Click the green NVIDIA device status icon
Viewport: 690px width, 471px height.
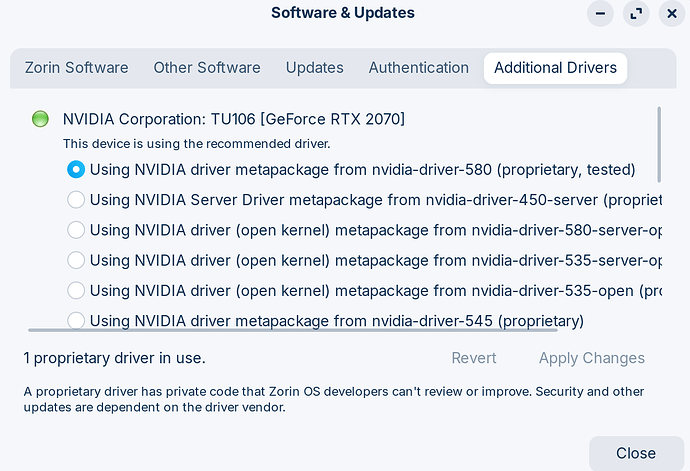click(40, 120)
